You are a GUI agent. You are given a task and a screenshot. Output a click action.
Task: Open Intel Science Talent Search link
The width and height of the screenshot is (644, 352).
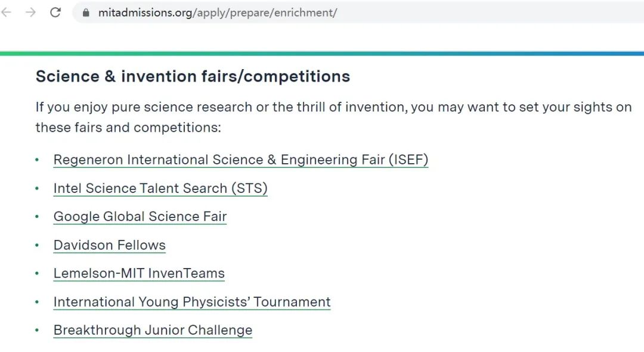pos(160,188)
